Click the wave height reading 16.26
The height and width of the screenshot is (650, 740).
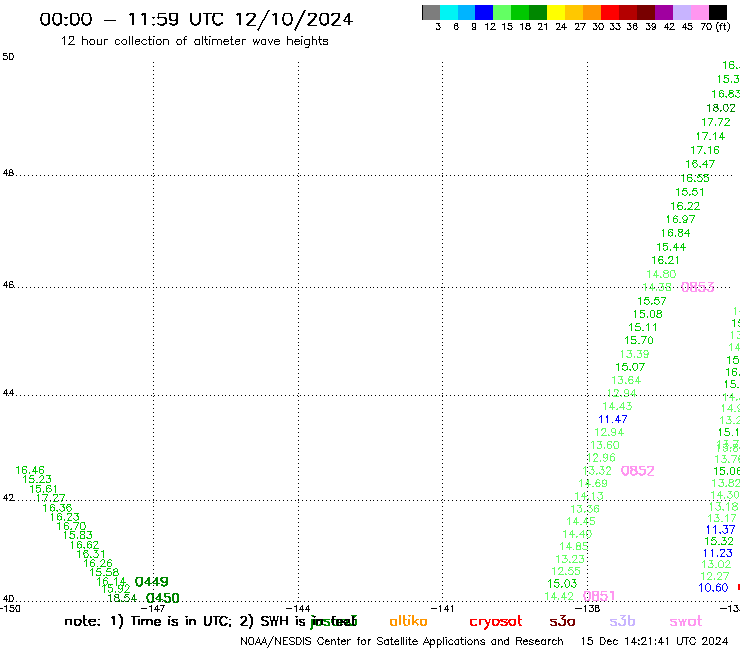(98, 563)
